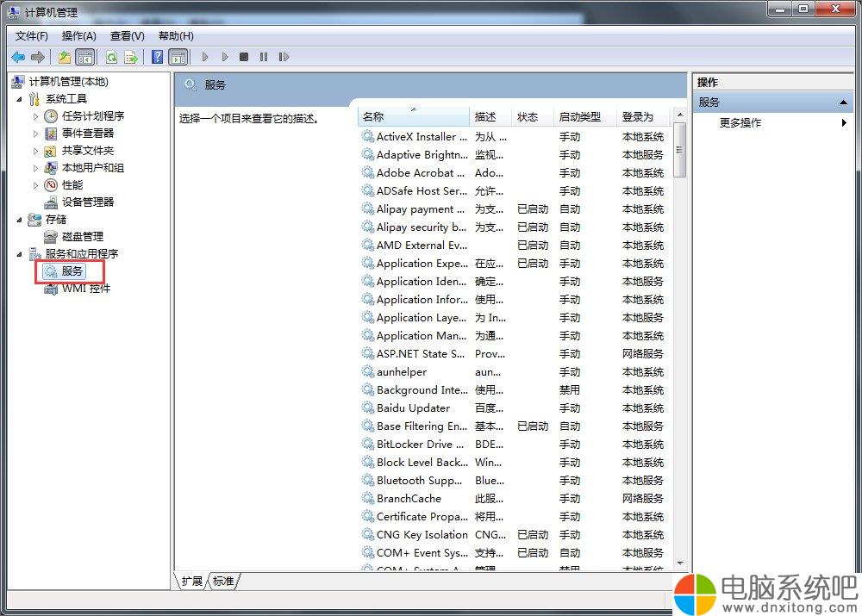
Task: Open the 操作(A) menu
Action: click(x=78, y=35)
